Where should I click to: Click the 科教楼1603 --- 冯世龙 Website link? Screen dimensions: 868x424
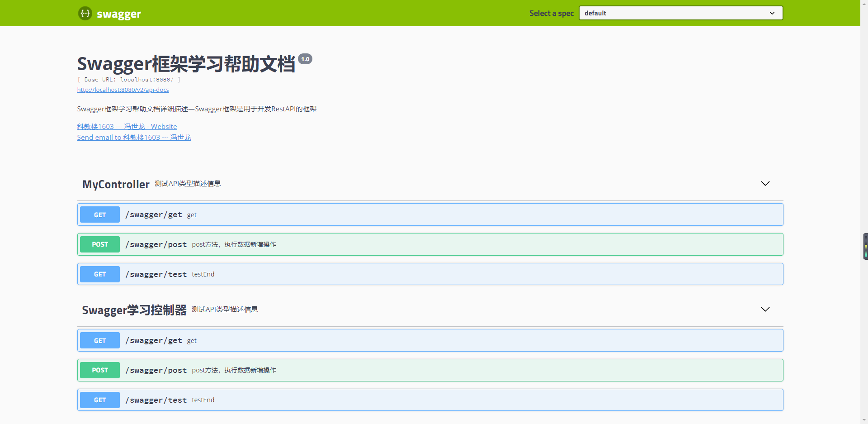coord(127,126)
